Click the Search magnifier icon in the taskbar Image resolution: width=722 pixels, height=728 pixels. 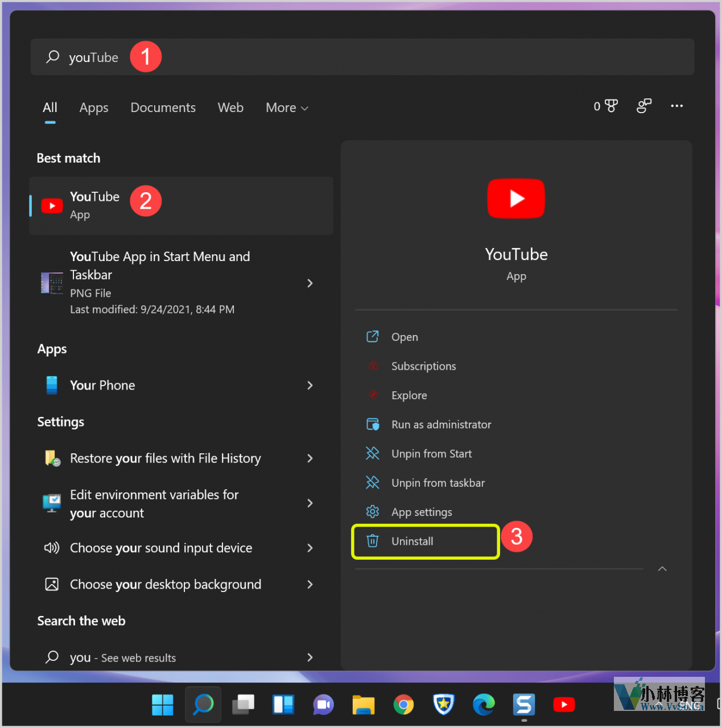pos(203,705)
